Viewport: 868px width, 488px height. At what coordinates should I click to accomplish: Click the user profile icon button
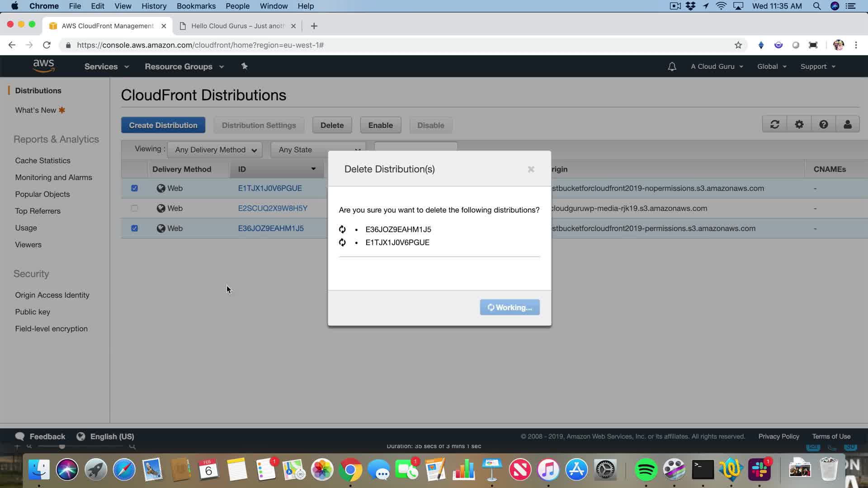847,125
